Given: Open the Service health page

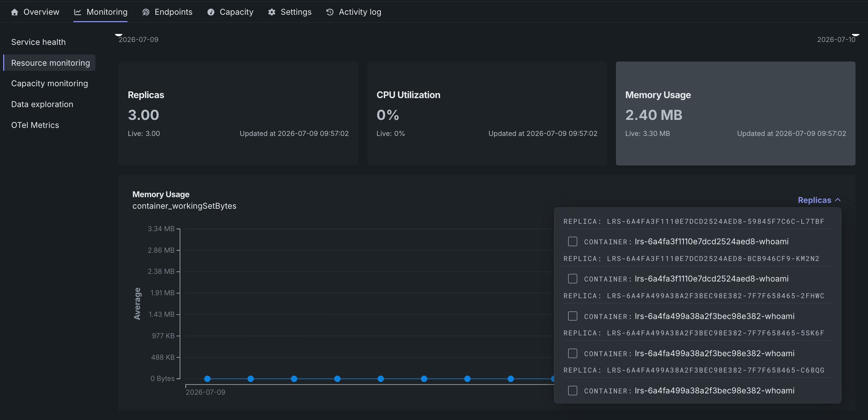Looking at the screenshot, I should 38,42.
